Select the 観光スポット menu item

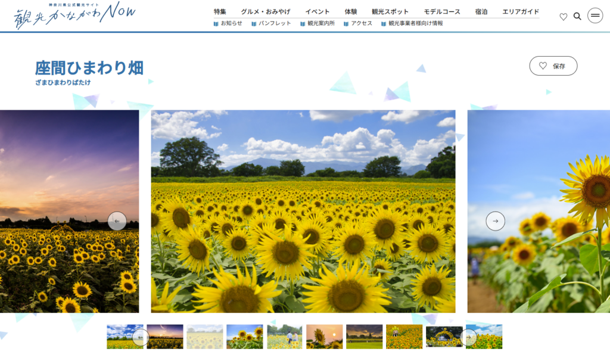tap(390, 11)
